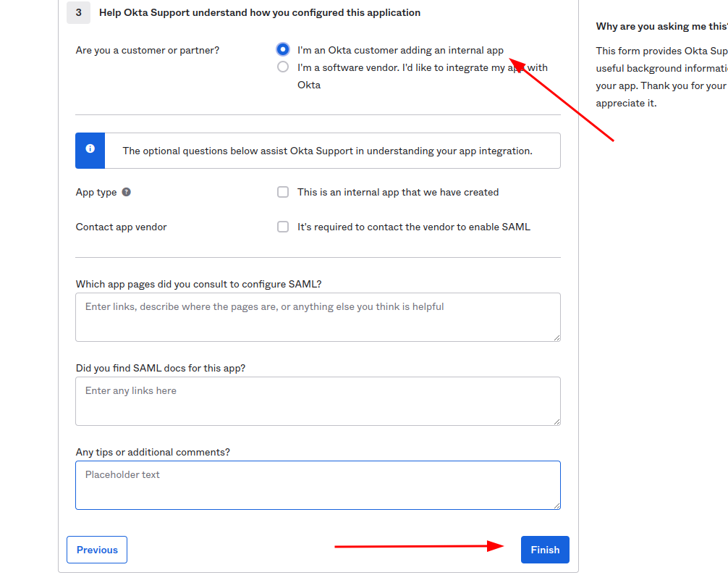Go back with the Previous button
Screen dimensions: 728x583
click(x=97, y=550)
